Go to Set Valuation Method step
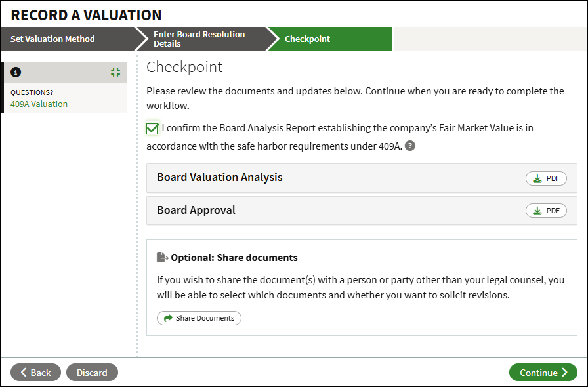 pos(68,39)
